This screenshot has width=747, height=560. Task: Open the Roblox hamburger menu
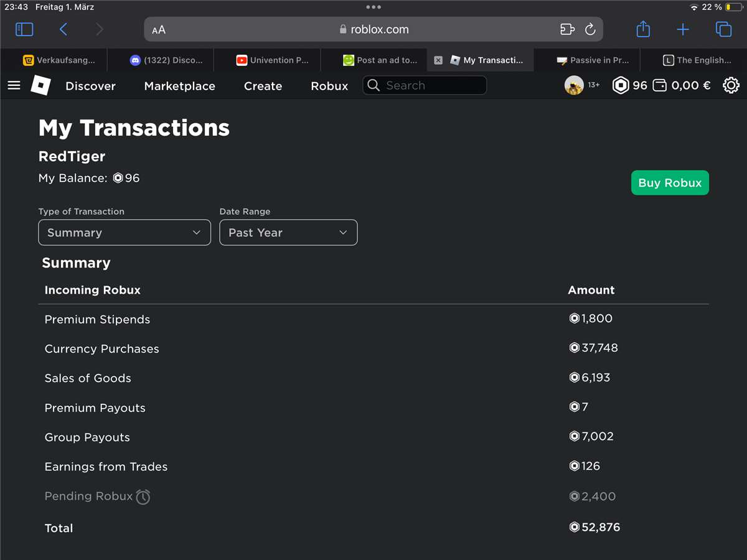(x=14, y=85)
